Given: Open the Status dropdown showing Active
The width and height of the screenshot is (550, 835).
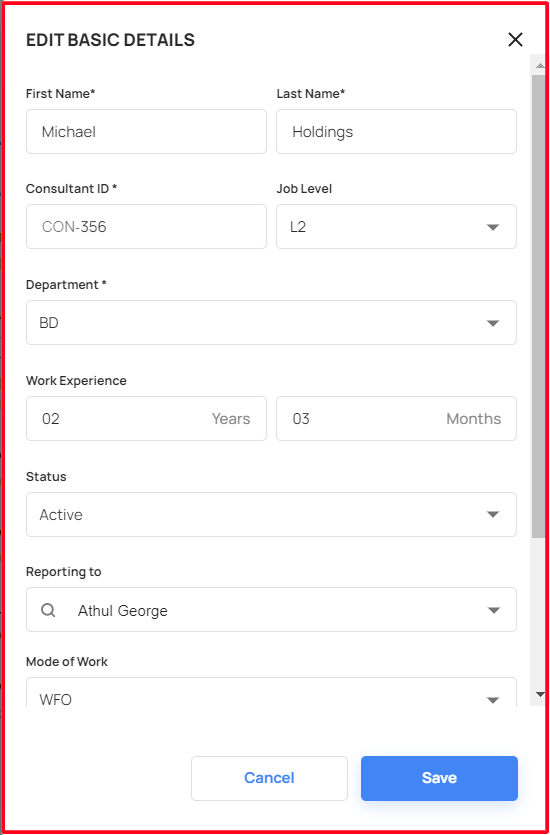Looking at the screenshot, I should (x=272, y=514).
